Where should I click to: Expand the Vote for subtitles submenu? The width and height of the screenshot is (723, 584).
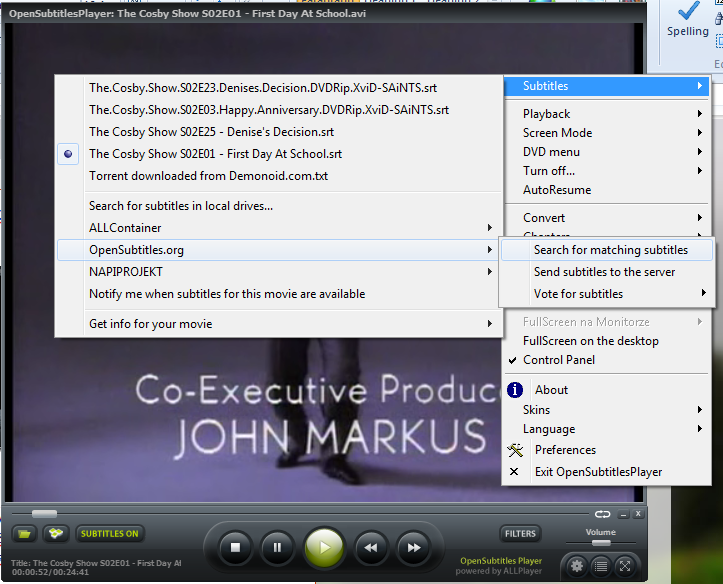(x=607, y=294)
